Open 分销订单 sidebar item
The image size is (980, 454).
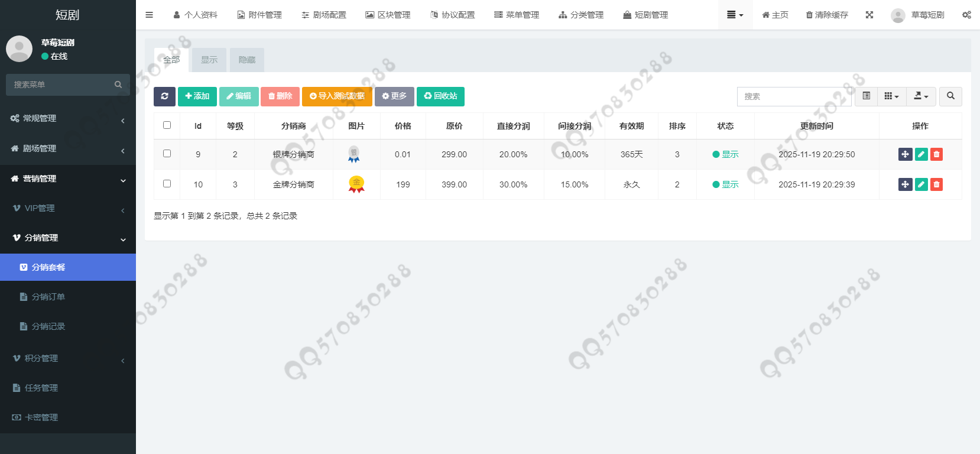68,297
